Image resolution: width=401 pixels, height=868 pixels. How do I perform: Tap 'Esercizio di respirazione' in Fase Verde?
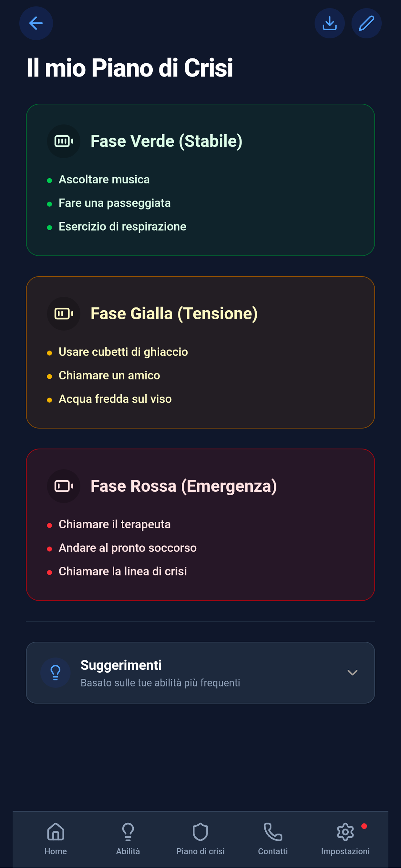coord(122,226)
